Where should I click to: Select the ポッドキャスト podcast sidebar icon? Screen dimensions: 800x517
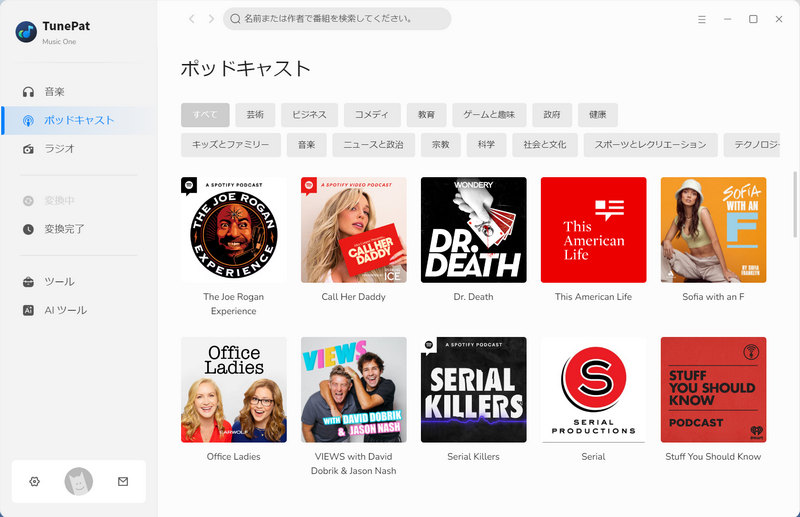point(29,120)
